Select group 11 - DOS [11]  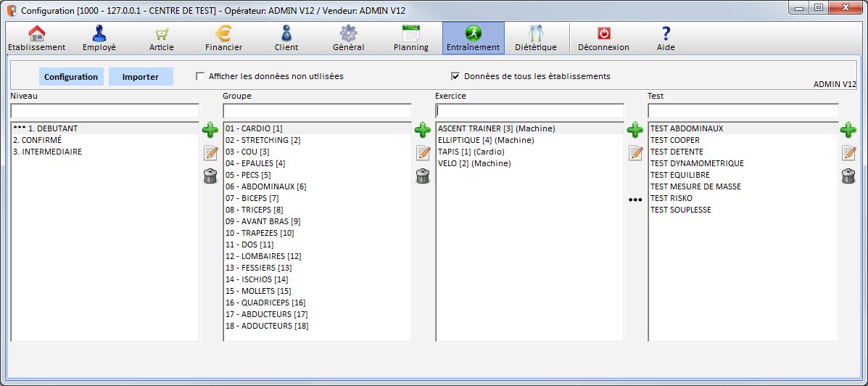(317, 245)
